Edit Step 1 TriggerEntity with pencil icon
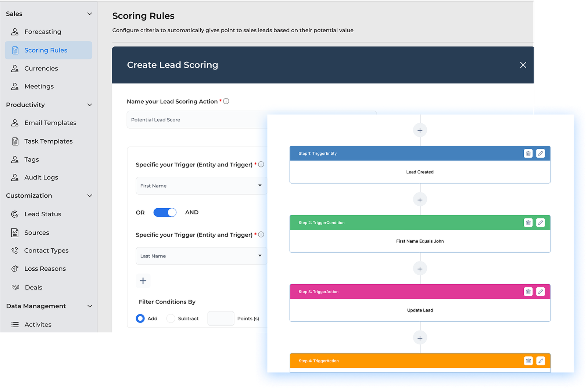This screenshot has width=588, height=389. 540,153
